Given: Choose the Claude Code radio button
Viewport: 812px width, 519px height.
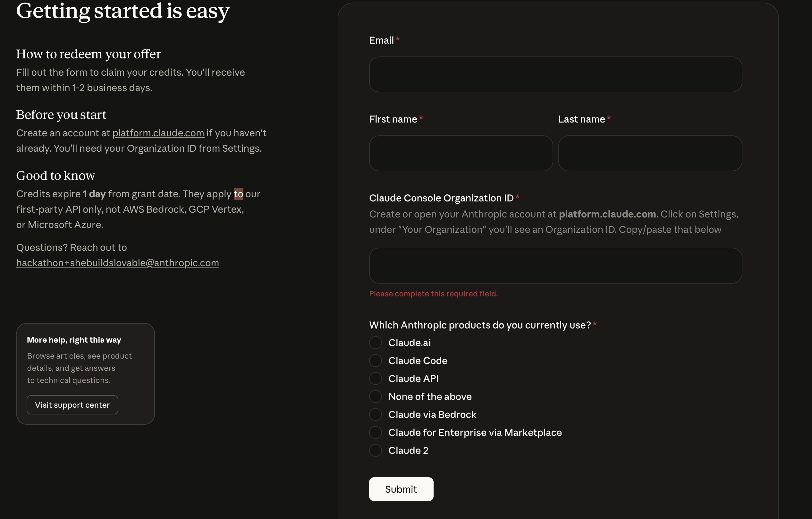Looking at the screenshot, I should pos(375,361).
